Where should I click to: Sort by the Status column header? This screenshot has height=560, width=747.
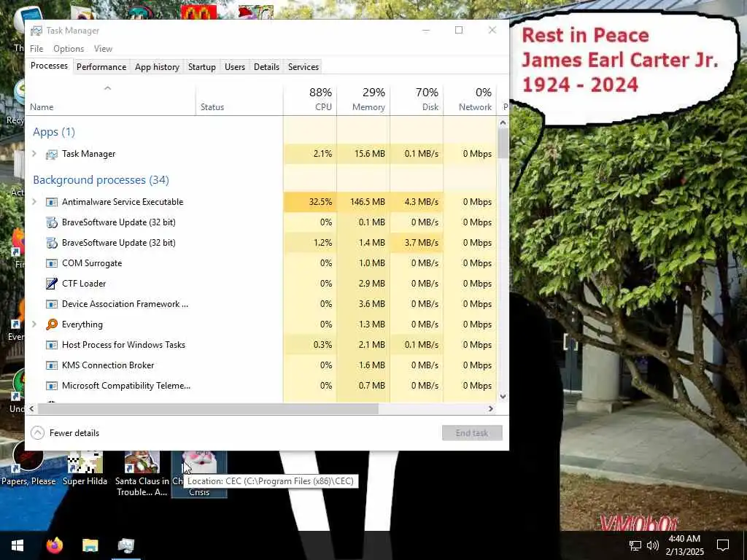[x=239, y=99]
